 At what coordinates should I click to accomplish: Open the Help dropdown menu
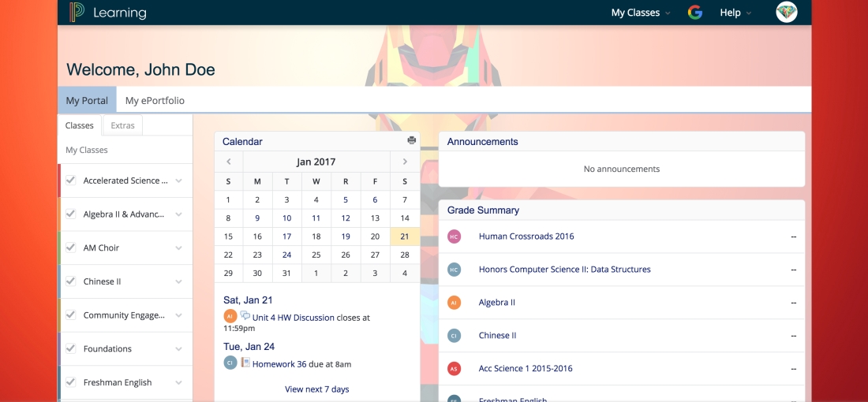click(x=735, y=13)
